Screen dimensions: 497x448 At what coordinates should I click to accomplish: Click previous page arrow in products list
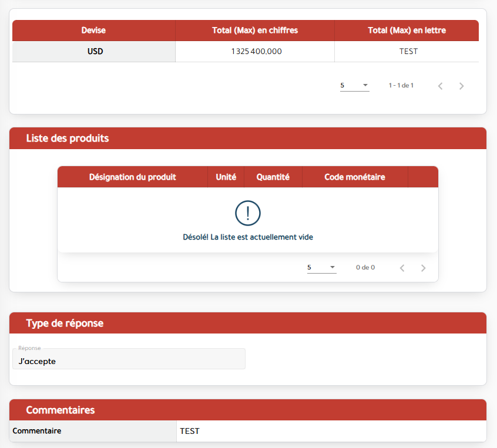[402, 268]
